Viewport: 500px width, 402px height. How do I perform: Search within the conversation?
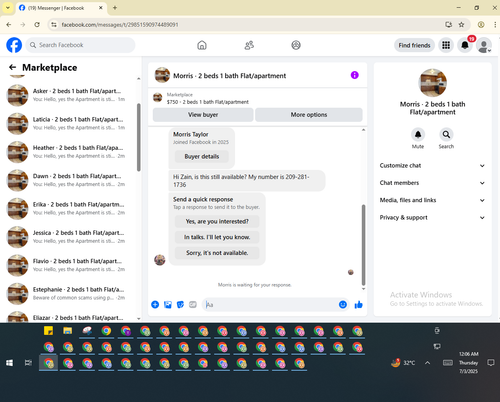446,135
